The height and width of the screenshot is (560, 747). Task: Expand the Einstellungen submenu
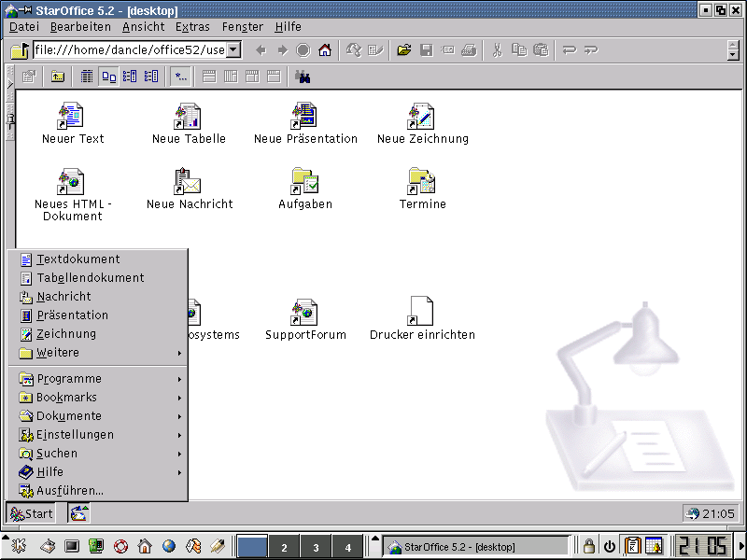98,435
